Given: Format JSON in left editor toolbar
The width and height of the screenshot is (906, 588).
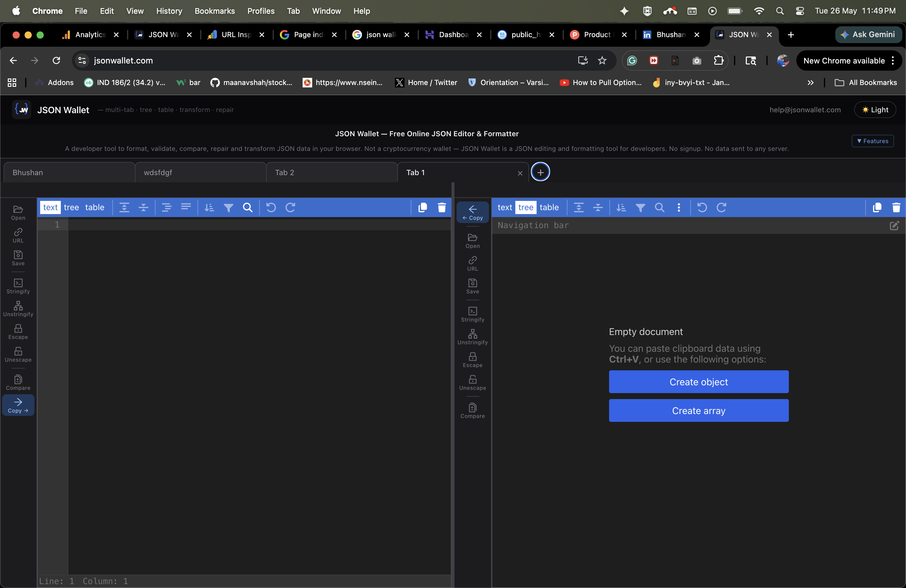Looking at the screenshot, I should [x=166, y=207].
